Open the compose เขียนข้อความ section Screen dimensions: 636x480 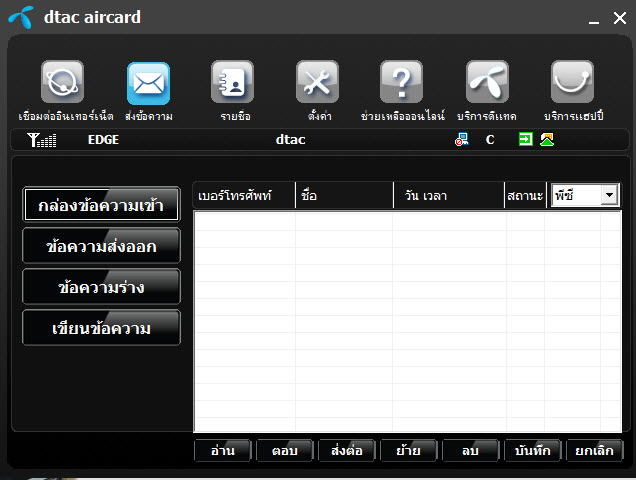tap(101, 328)
